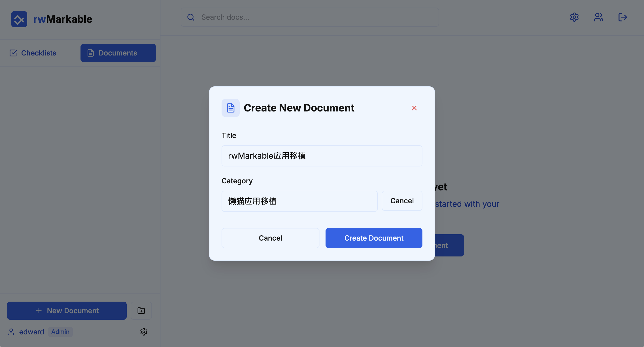
Task: Open settings via top gear icon
Action: click(574, 17)
